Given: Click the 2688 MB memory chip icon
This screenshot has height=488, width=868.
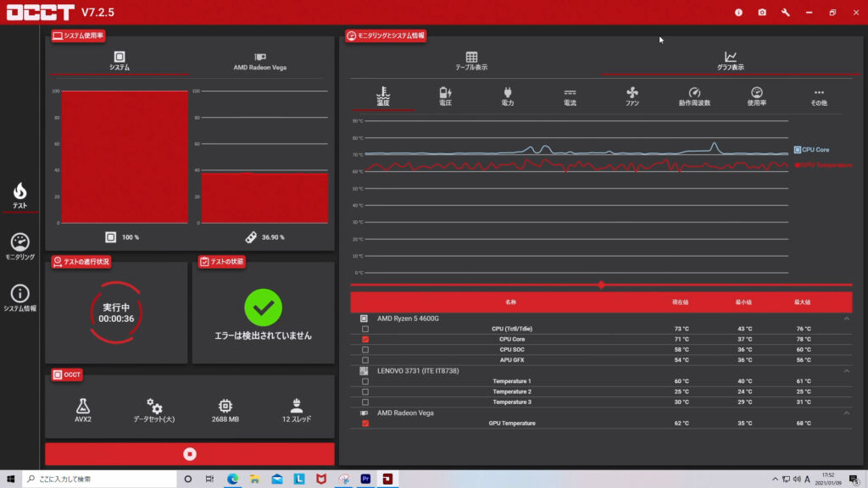Looking at the screenshot, I should tap(225, 406).
